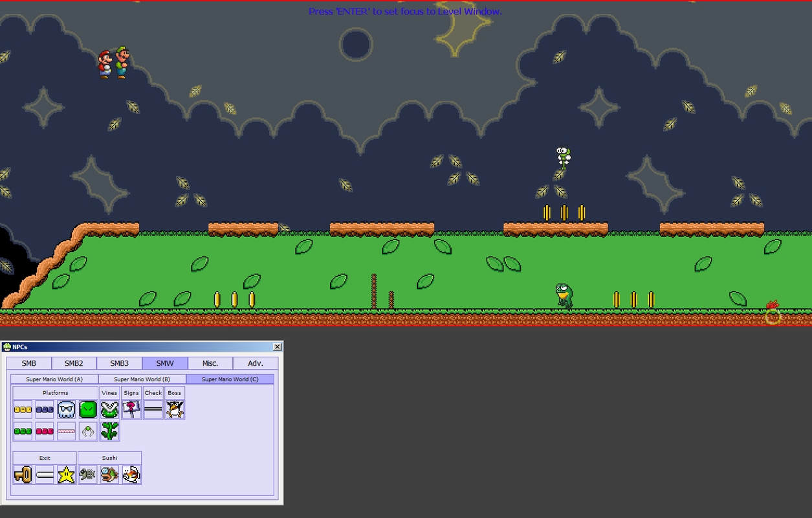
Task: Click the mushroom icon in NPCs title bar
Action: pyautogui.click(x=7, y=347)
